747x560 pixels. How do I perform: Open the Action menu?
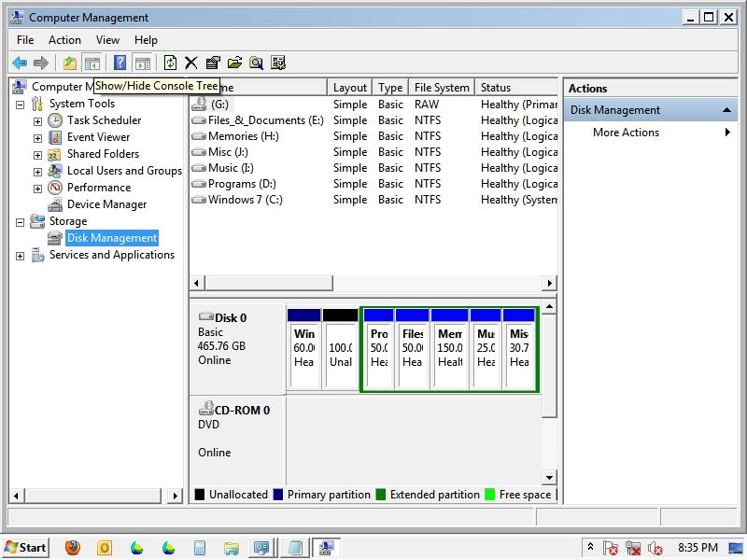point(64,40)
